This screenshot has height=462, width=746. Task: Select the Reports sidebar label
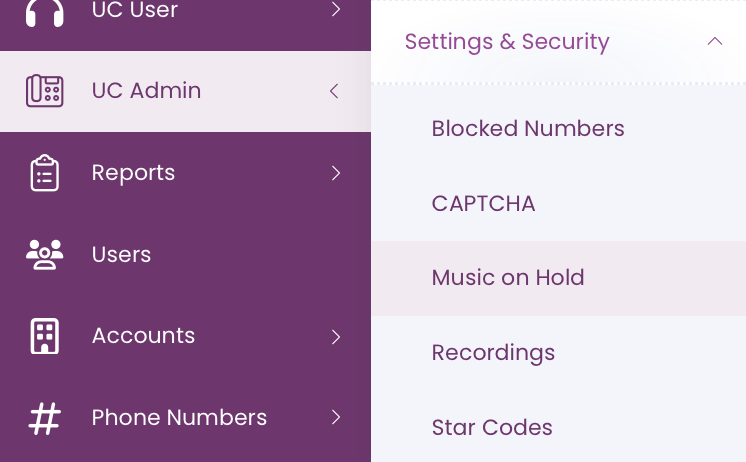(133, 173)
